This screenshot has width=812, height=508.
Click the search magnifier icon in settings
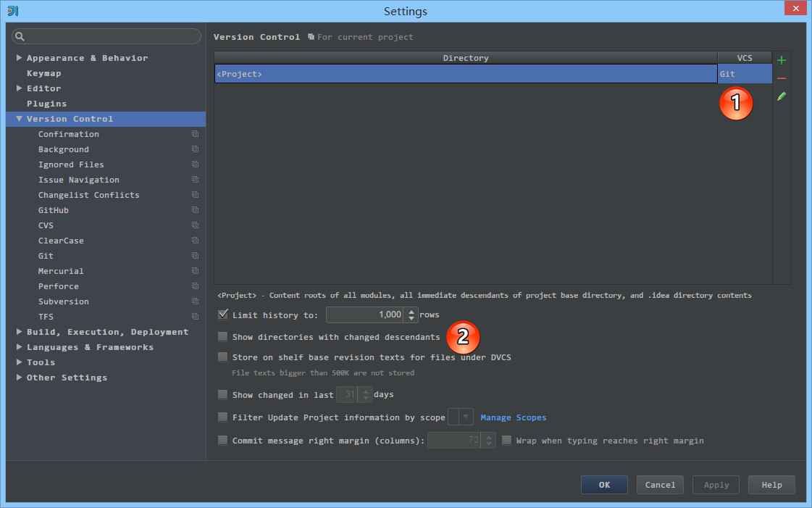tap(20, 36)
